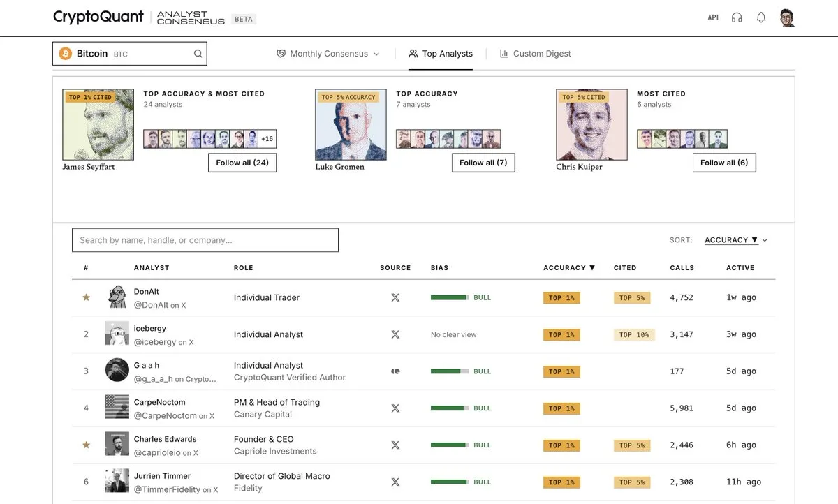The height and width of the screenshot is (504, 838).
Task: Open icebergy's analyst name
Action: pyautogui.click(x=150, y=329)
